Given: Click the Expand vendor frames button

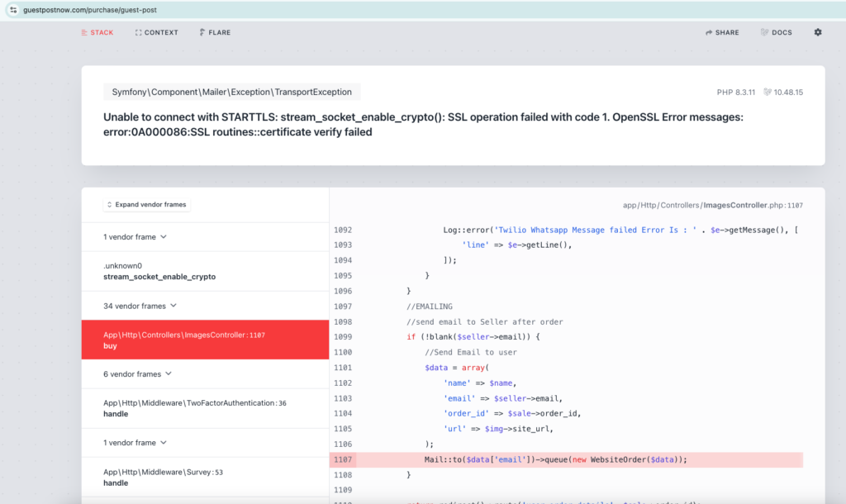Looking at the screenshot, I should [x=147, y=204].
